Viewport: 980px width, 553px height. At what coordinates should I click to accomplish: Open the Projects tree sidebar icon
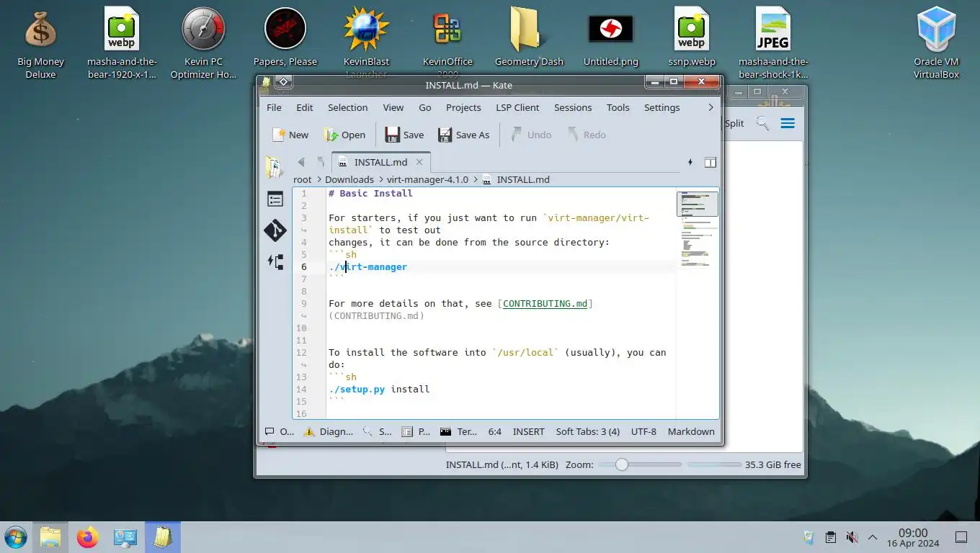pyautogui.click(x=275, y=261)
